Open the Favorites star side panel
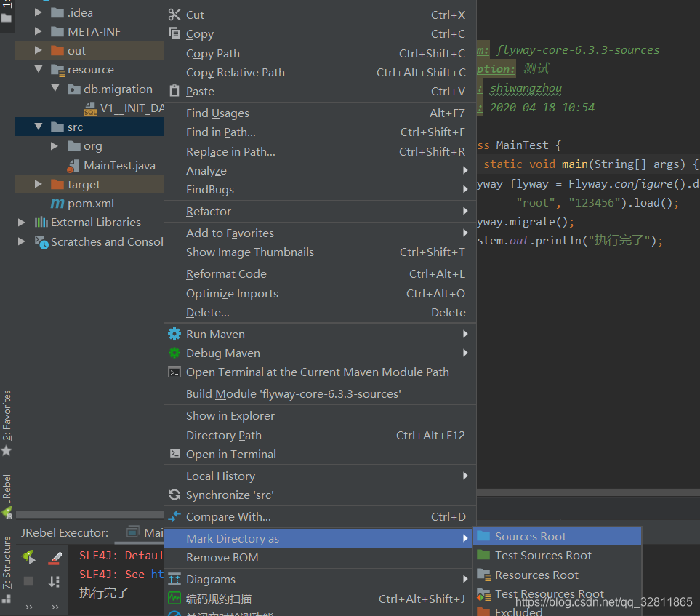 coord(7,423)
